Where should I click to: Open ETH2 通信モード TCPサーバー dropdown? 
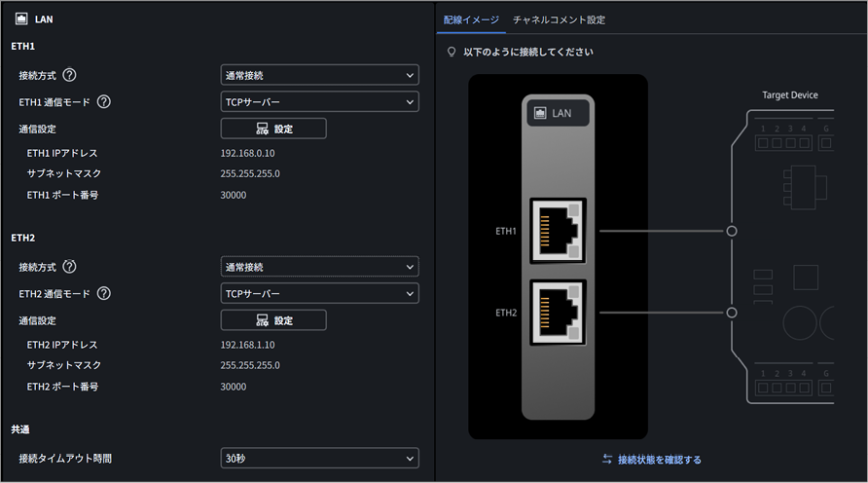[319, 293]
